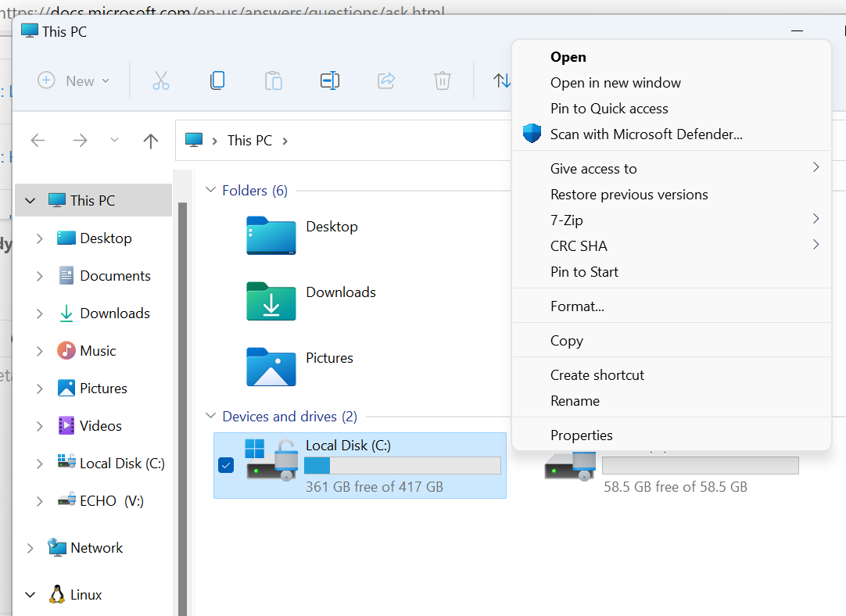Image resolution: width=846 pixels, height=616 pixels.
Task: Expand Desktop in navigation tree
Action: coord(39,238)
